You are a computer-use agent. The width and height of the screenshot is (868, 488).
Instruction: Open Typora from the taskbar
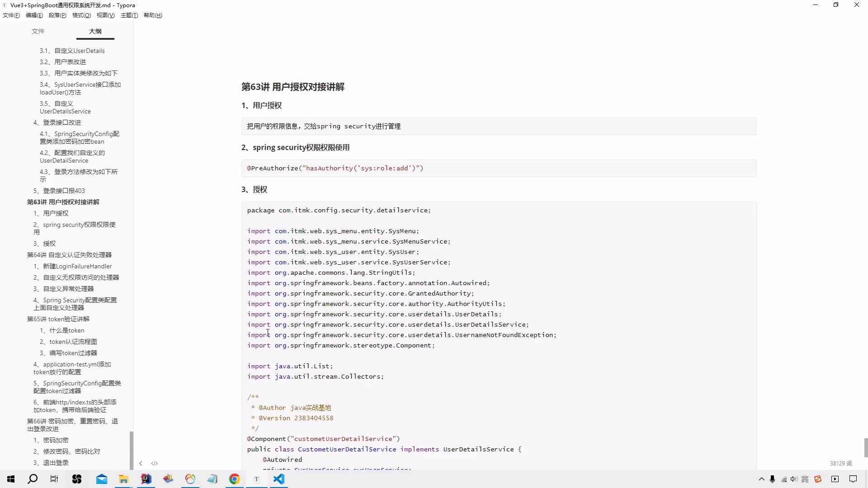256,479
